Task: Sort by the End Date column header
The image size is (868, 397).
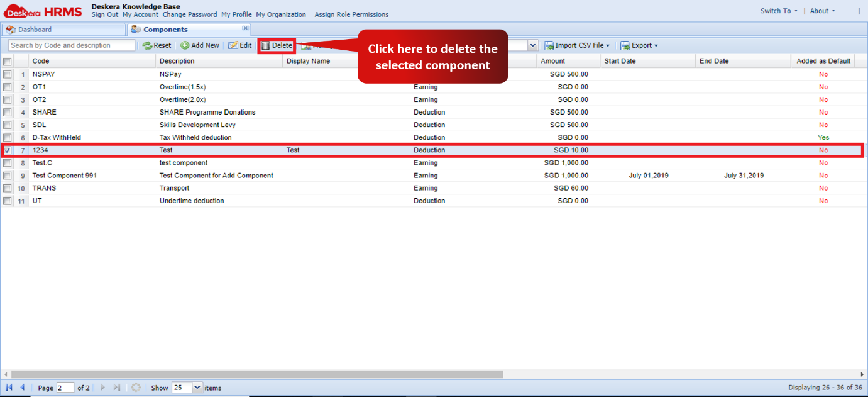Action: [x=743, y=61]
